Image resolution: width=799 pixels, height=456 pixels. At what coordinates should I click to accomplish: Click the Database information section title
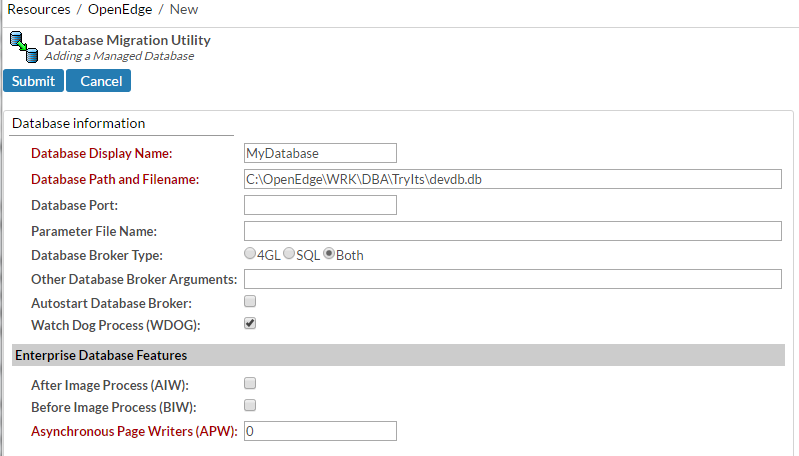click(78, 123)
